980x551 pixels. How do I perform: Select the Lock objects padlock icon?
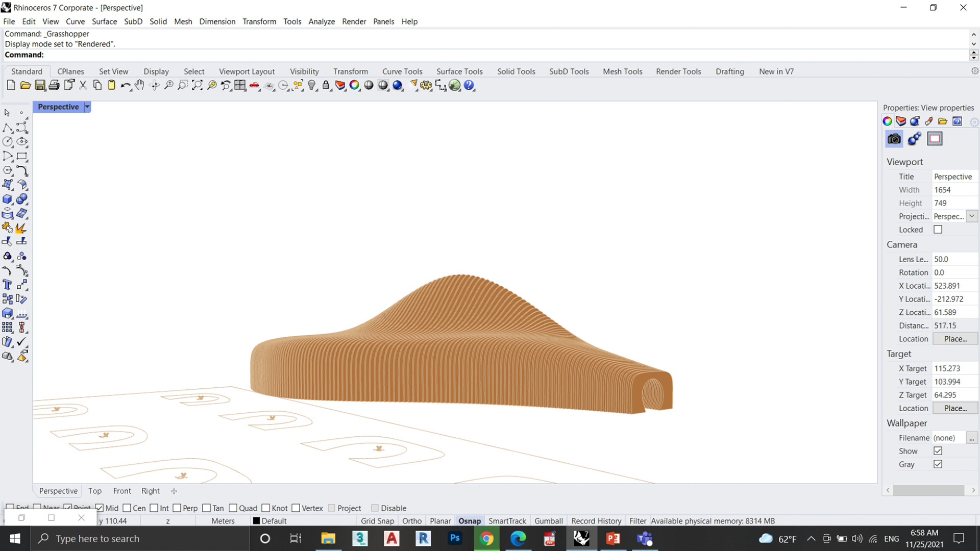327,85
